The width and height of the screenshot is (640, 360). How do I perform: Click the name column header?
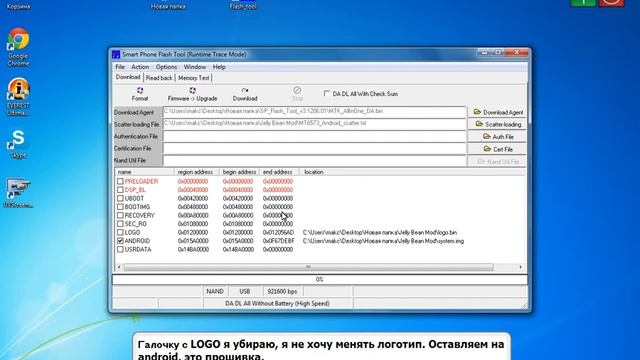144,172
